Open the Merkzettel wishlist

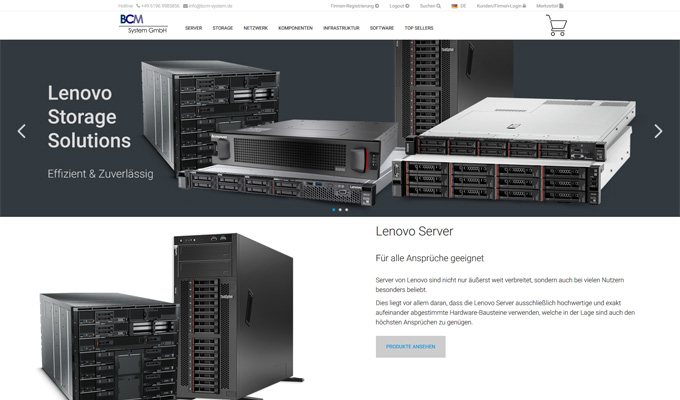pyautogui.click(x=549, y=6)
